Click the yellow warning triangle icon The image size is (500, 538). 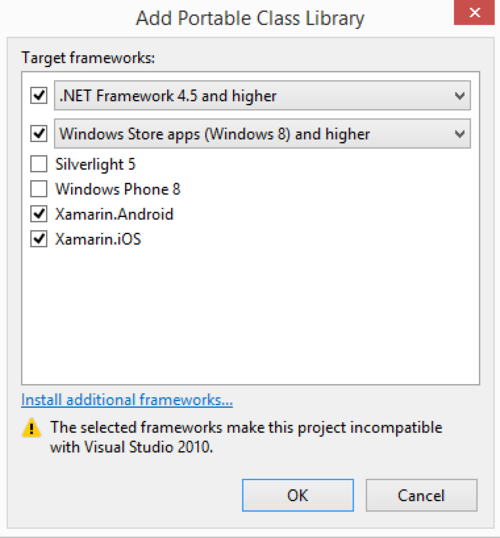pyautogui.click(x=32, y=428)
